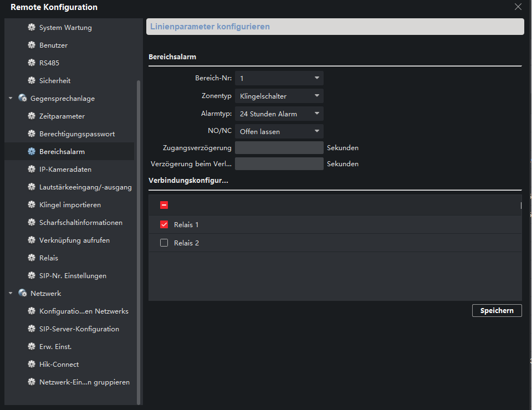Open Berechtigungspasswort settings
The image size is (532, 410).
77,134
